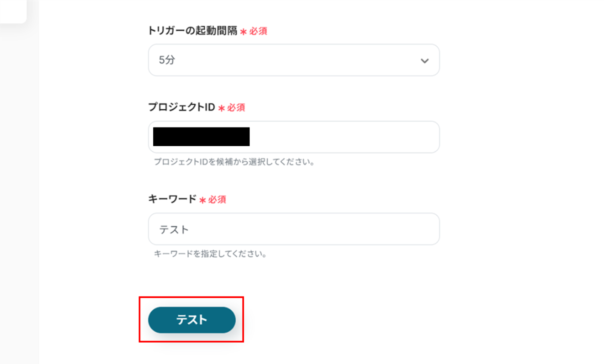Viewport: 604px width, 364px height.
Task: Click red asterisk beside トリガーの起動間隔
Action: (x=243, y=32)
